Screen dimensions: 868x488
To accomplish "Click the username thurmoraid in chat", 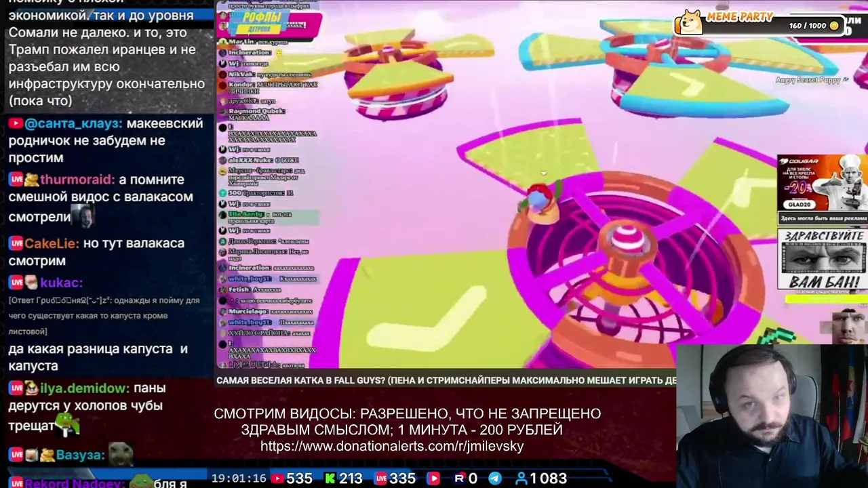I will [77, 180].
